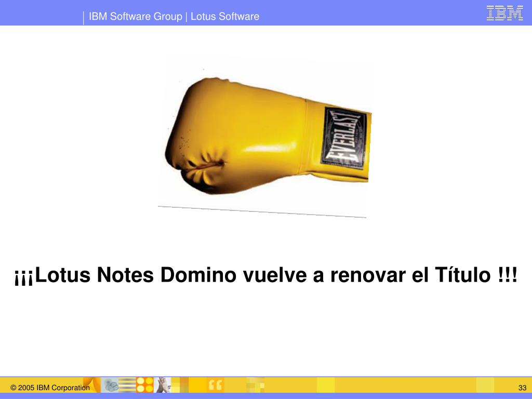Viewport: 532px width, 399px height.
Task: Click the quotation marks icon in footer
Action: tap(215, 385)
